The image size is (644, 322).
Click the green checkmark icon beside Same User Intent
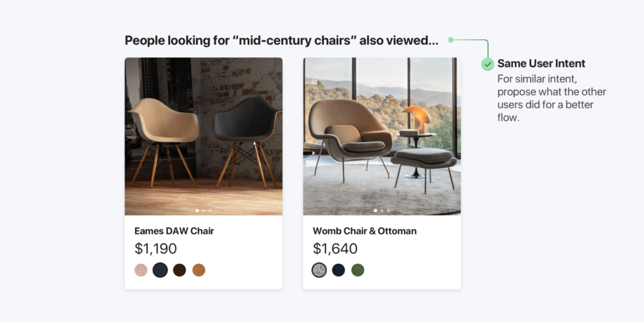coord(487,64)
